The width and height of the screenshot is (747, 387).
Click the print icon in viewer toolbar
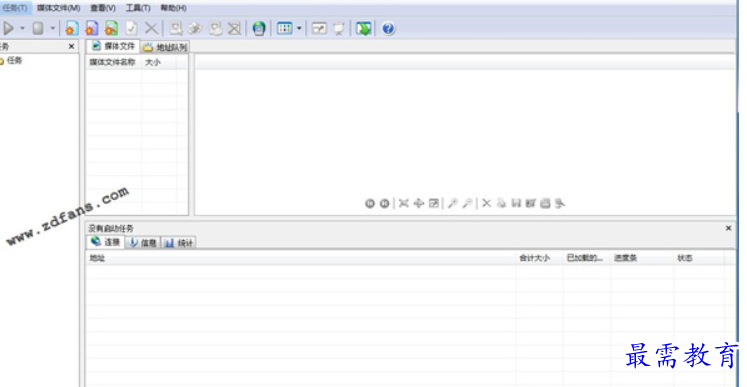pos(545,204)
